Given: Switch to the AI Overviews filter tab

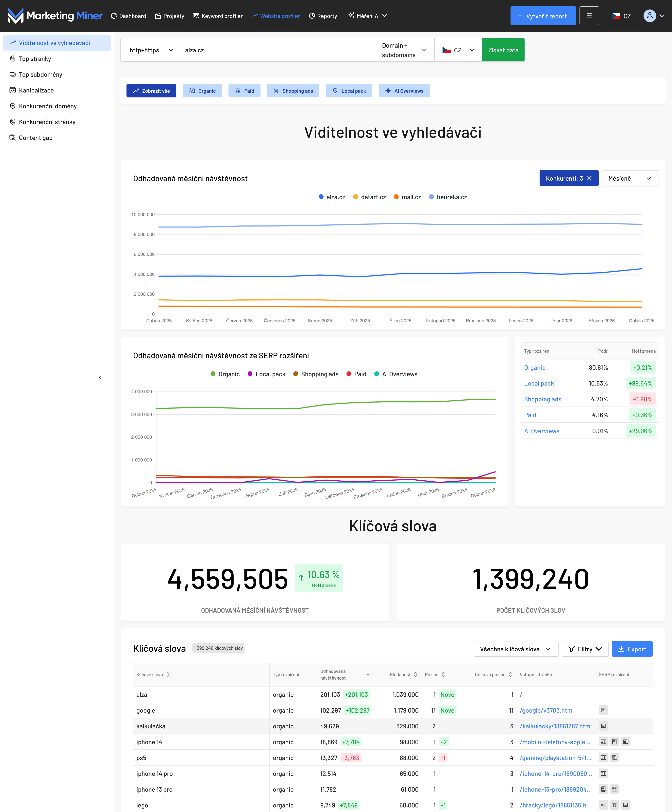Looking at the screenshot, I should [x=404, y=91].
